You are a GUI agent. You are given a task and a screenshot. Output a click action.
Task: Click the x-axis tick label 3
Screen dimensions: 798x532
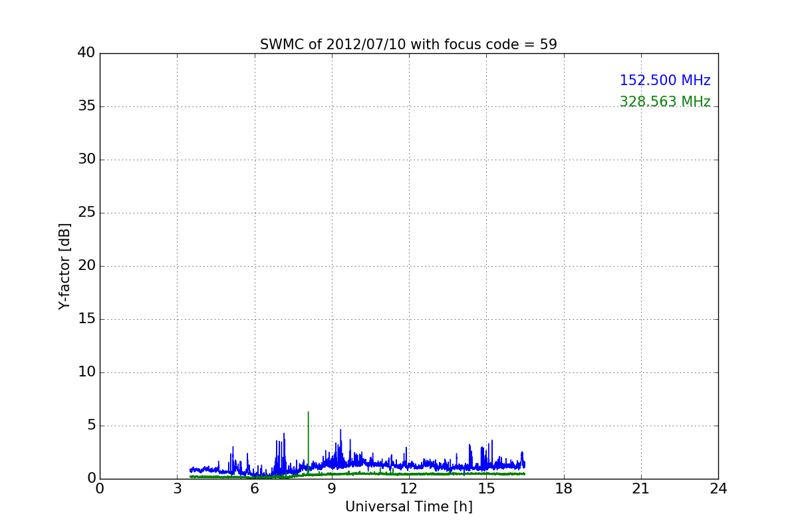177,488
